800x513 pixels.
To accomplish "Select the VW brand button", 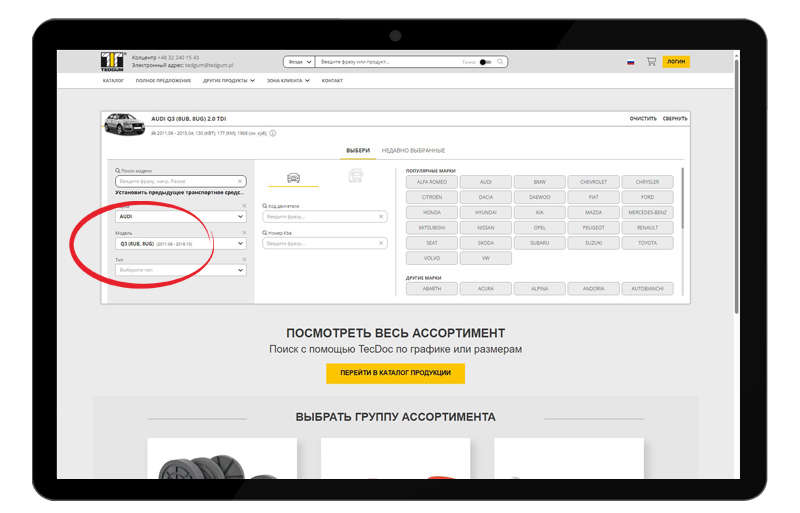I will [486, 258].
